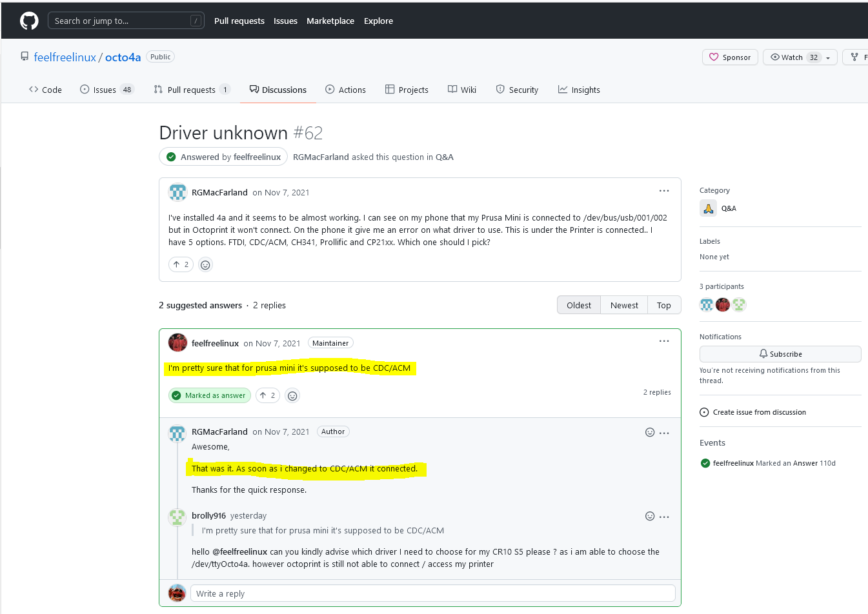Expand the Watch dropdown arrow

828,57
